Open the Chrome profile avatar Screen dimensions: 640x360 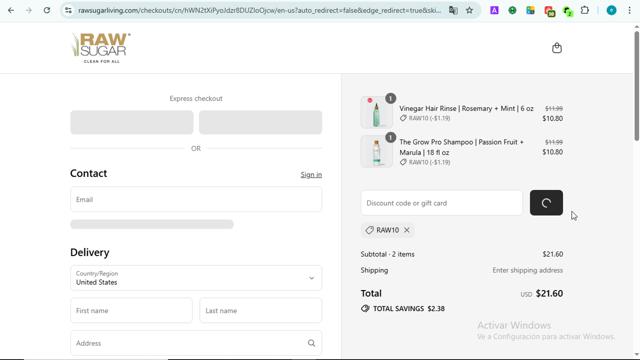(611, 10)
